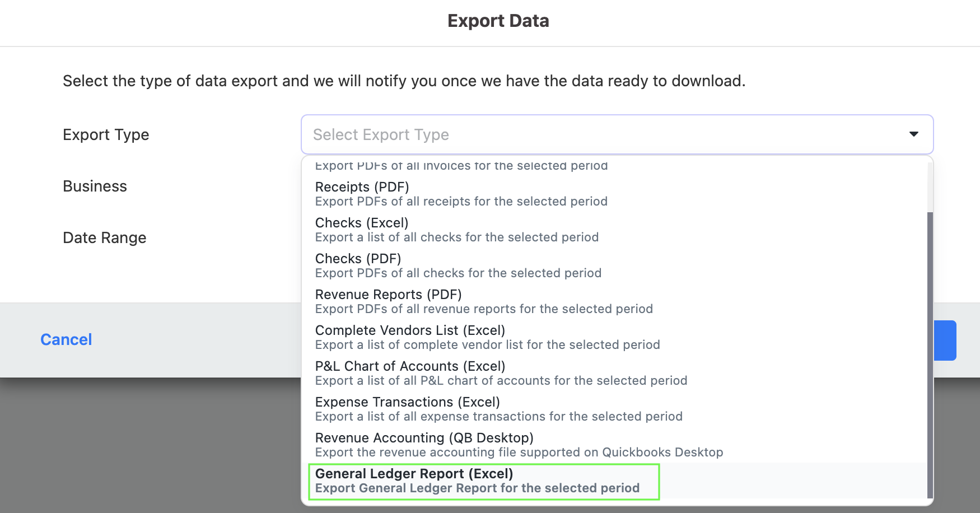Click the dropdown chevron on Export Type field
Image resolution: width=980 pixels, height=513 pixels.
pos(913,134)
